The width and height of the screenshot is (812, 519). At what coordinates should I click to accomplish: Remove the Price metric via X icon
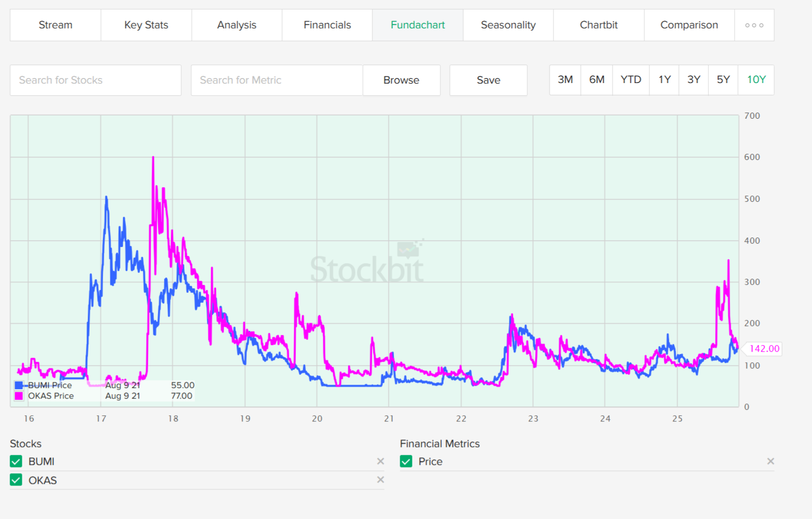point(771,461)
